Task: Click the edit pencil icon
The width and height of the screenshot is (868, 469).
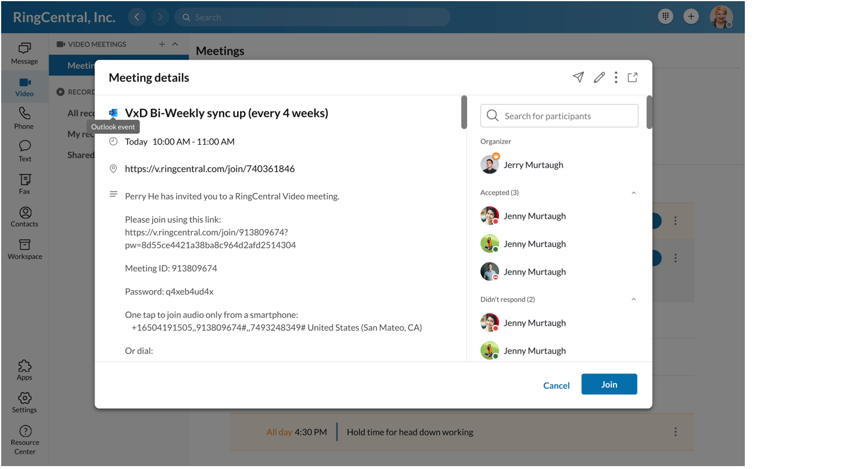Action: pos(600,77)
